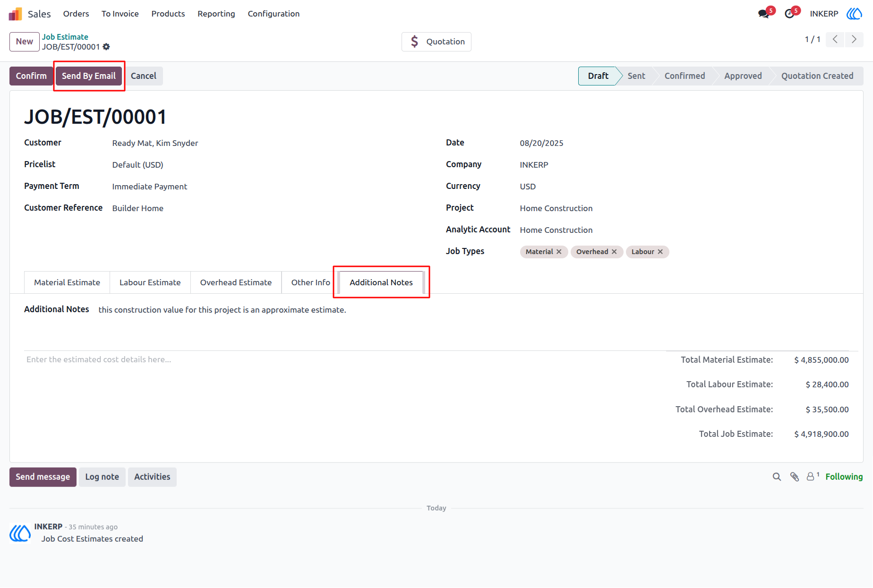Open the Configuration menu
Image resolution: width=873 pixels, height=588 pixels.
coord(274,14)
